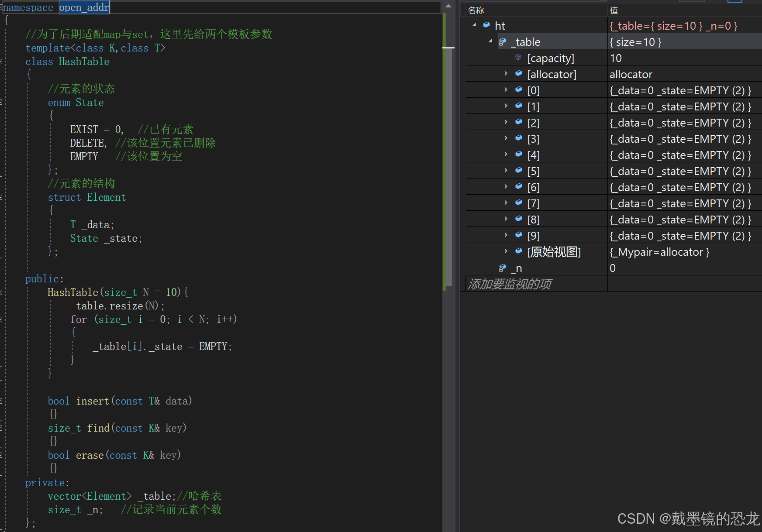Select the [原始视图] value {_Mypair=allocator }
762x532 pixels.
(659, 252)
